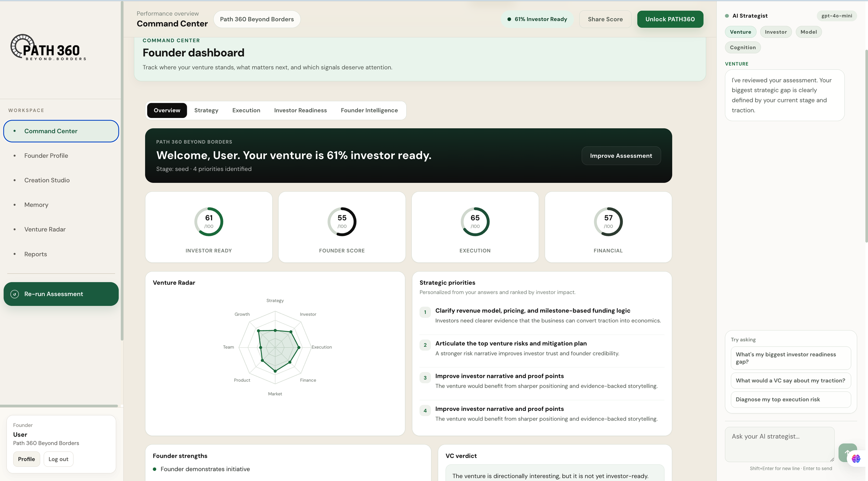Click the Re-run Assessment button
The width and height of the screenshot is (868, 481).
tap(61, 294)
